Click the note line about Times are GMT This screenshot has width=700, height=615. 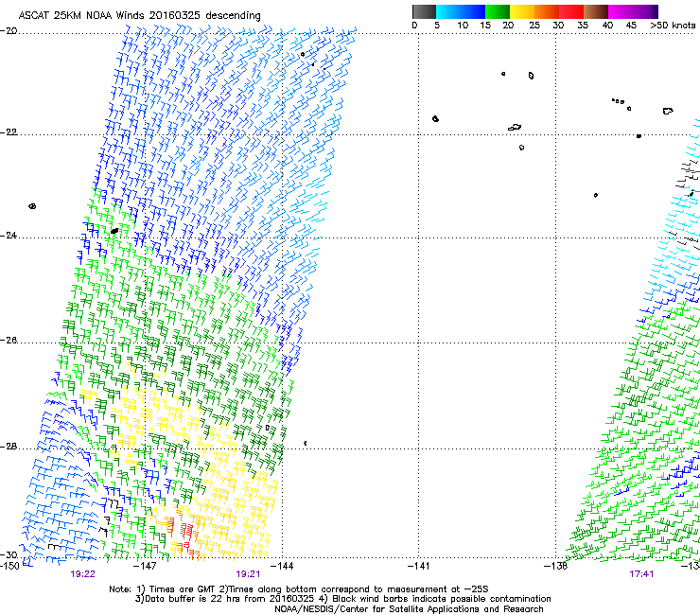pos(299,589)
